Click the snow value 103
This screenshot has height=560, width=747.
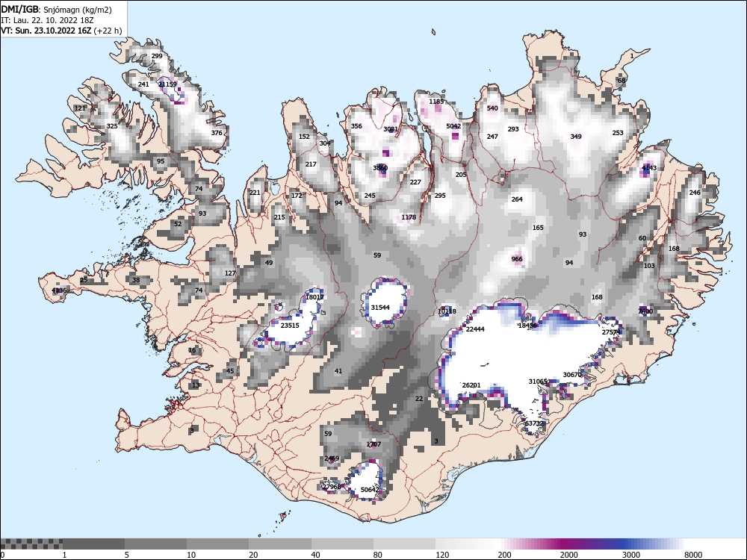point(649,266)
